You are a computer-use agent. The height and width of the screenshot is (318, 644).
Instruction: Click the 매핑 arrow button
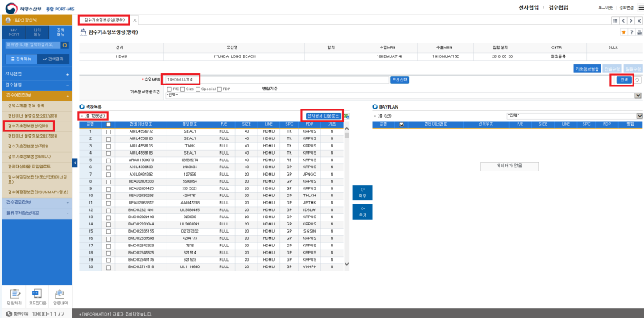tap(362, 193)
